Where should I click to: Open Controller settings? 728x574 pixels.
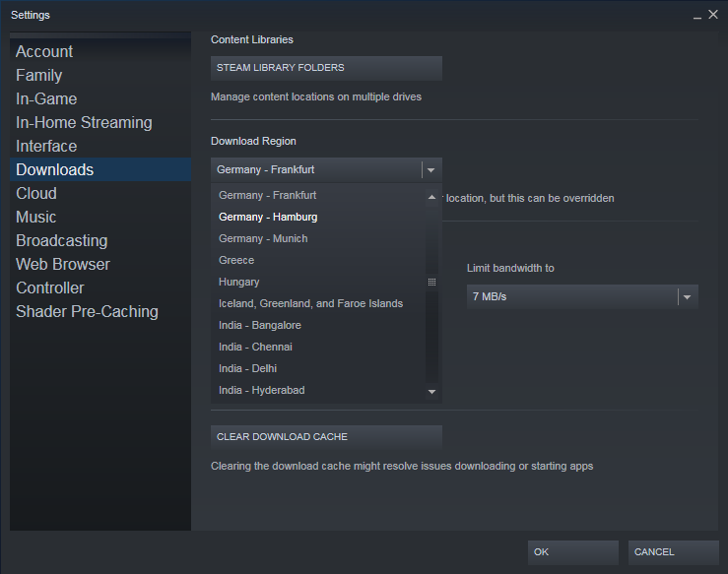(100, 287)
